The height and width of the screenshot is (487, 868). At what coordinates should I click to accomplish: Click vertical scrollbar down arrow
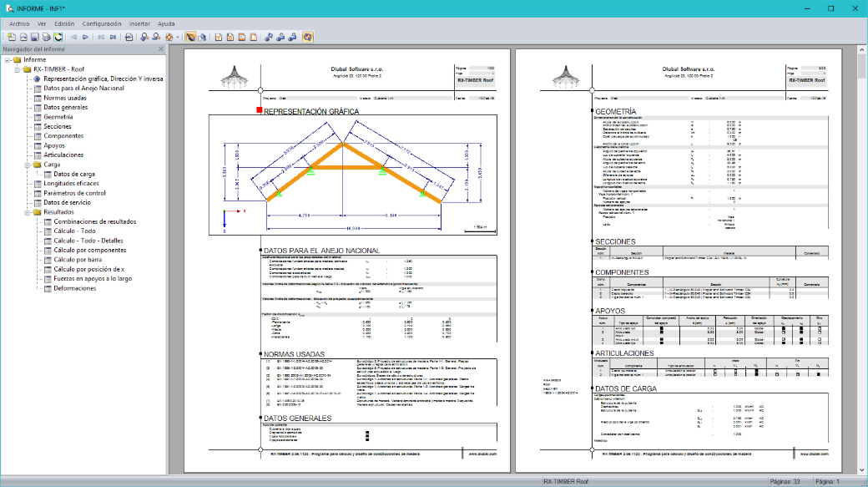click(x=862, y=470)
